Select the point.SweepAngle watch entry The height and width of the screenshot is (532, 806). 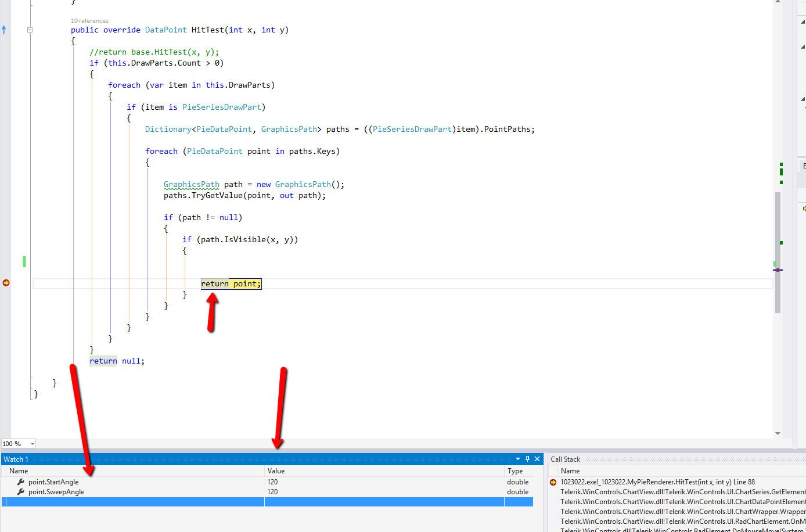coord(56,492)
